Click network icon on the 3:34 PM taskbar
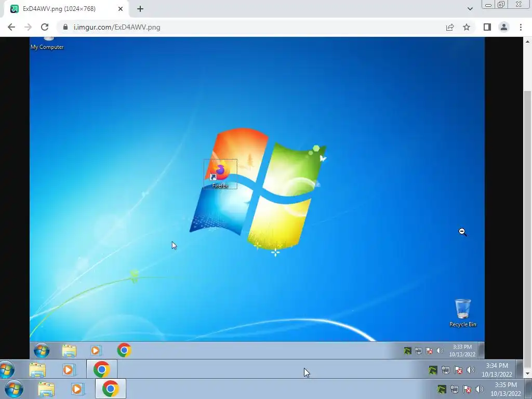The image size is (532, 399). coord(445,370)
